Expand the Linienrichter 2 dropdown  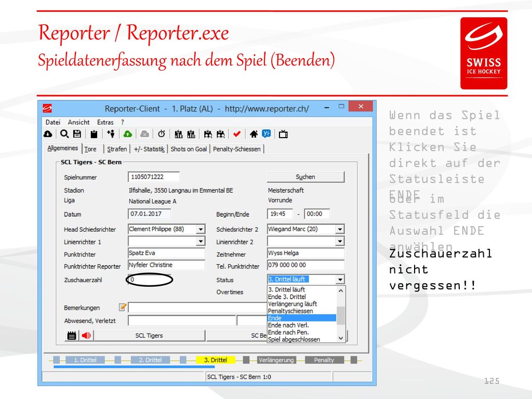click(x=340, y=241)
